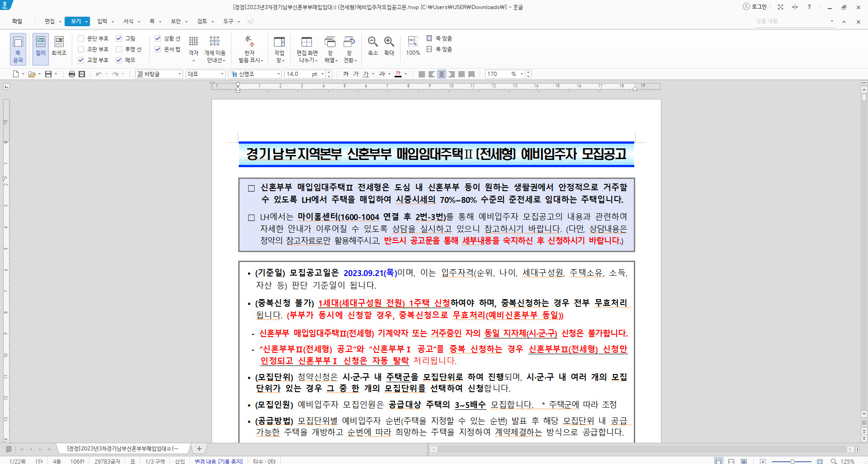Switch to the 검토 ribbon tab
This screenshot has height=464, width=868.
coord(202,21)
